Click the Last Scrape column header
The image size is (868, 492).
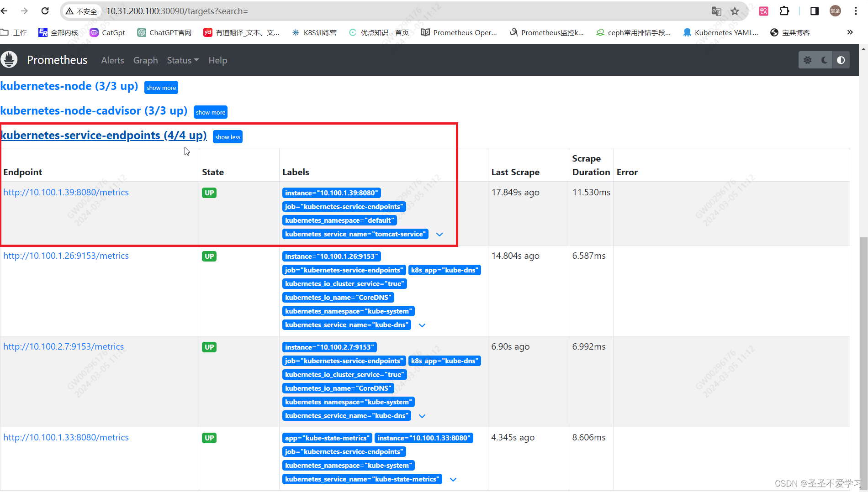click(515, 172)
